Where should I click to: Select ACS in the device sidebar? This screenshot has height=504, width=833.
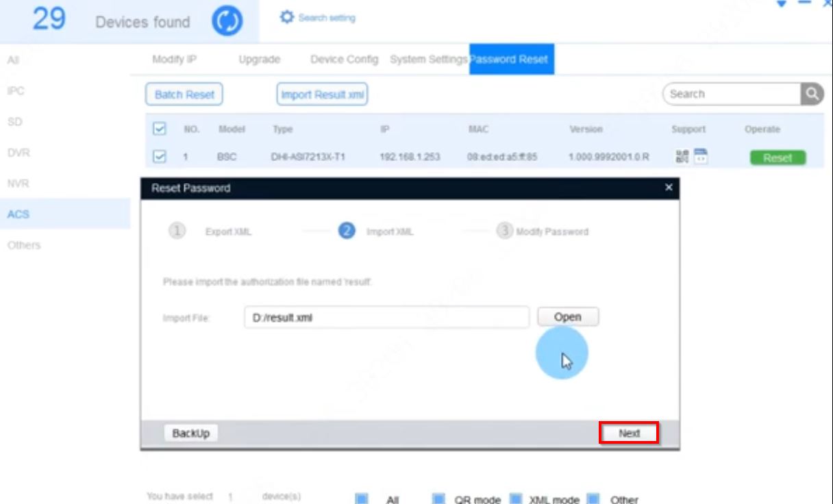coord(65,214)
